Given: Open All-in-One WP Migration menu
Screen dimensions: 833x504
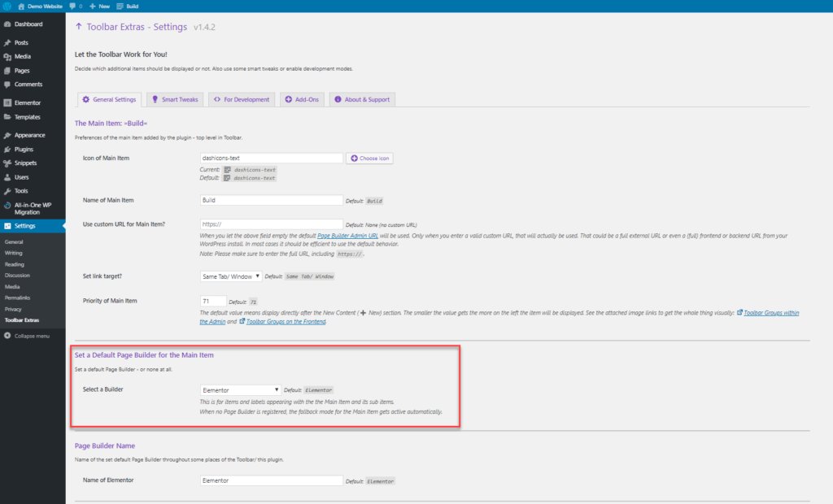Looking at the screenshot, I should [x=33, y=209].
